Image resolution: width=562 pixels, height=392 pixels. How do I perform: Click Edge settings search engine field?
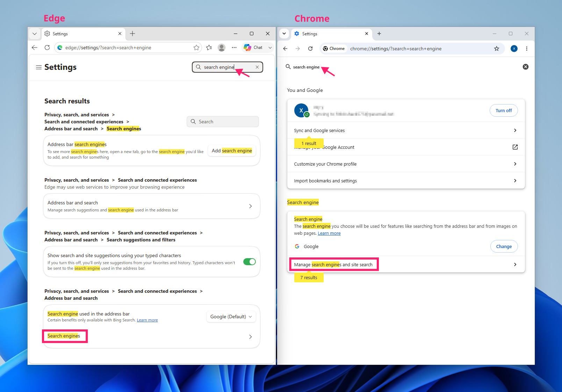pyautogui.click(x=227, y=67)
